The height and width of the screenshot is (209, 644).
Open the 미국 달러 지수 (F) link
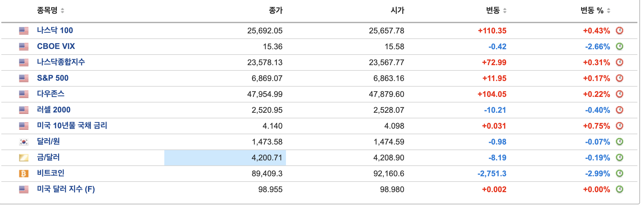point(66,189)
